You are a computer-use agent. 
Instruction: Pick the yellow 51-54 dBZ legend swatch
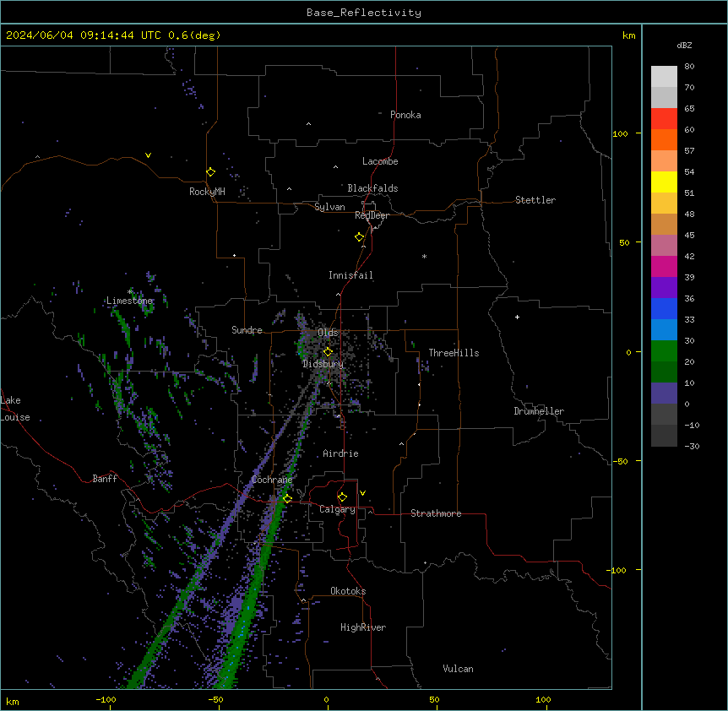[664, 182]
